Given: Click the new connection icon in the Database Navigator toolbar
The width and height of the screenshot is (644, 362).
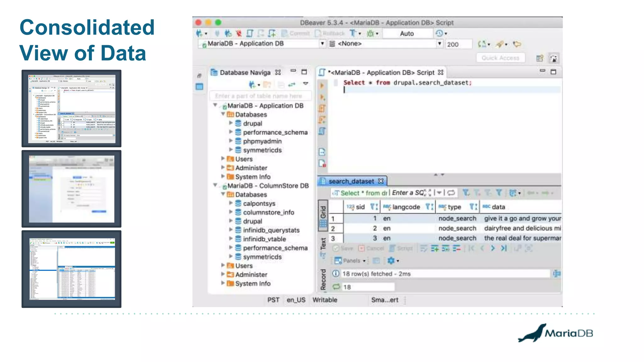Looking at the screenshot, I should 252,84.
